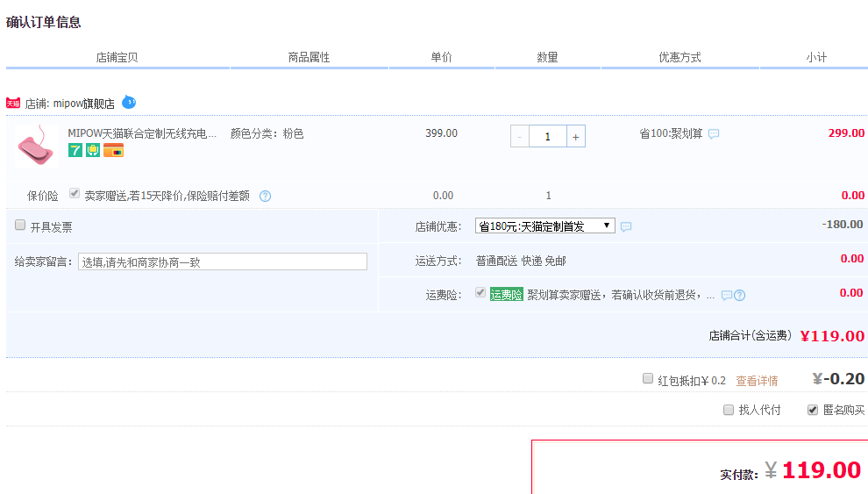Check the 红包抵扣 checkbox
The width and height of the screenshot is (868, 494).
[x=648, y=378]
